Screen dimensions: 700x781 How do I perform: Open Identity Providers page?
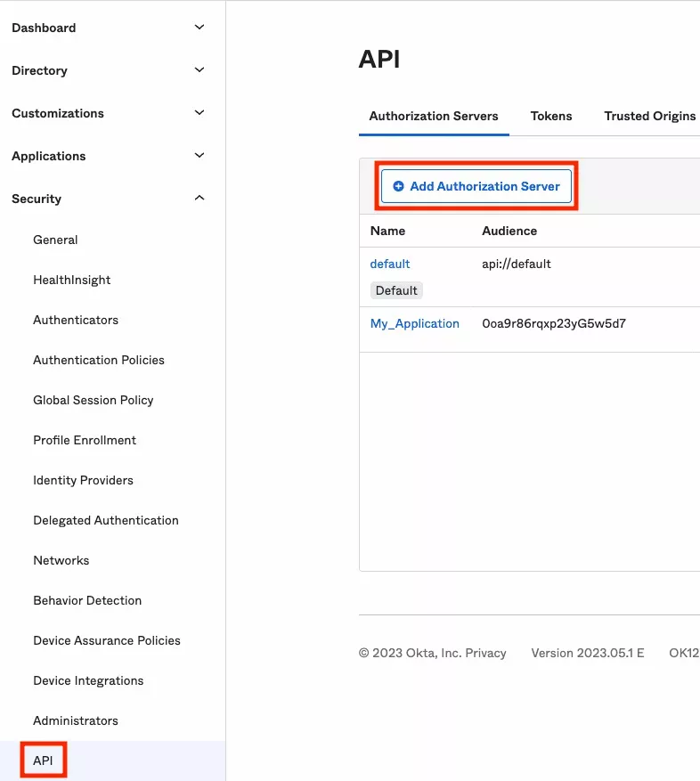[x=83, y=481]
